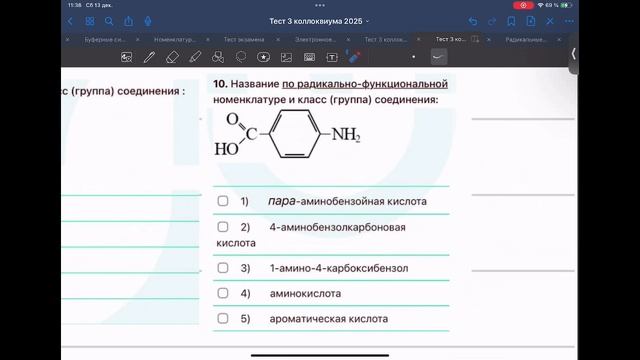
Task: Select the laser pointer tool
Action: (x=353, y=57)
